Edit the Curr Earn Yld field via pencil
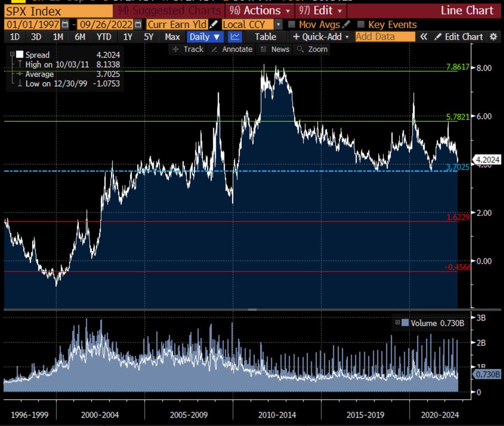Screen dimensions: 504x426 coord(214,24)
